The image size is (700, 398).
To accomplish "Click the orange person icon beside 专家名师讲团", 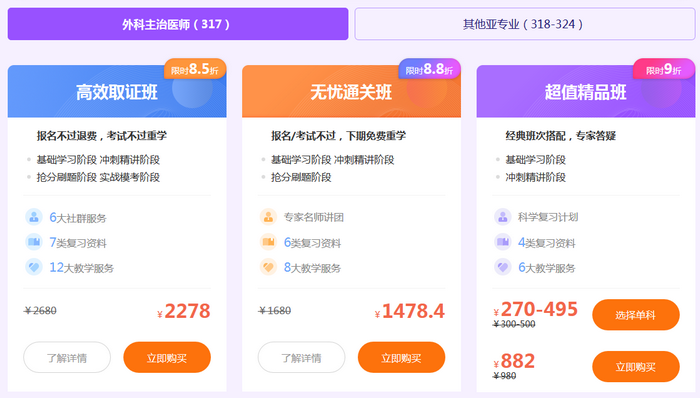I will [x=268, y=217].
